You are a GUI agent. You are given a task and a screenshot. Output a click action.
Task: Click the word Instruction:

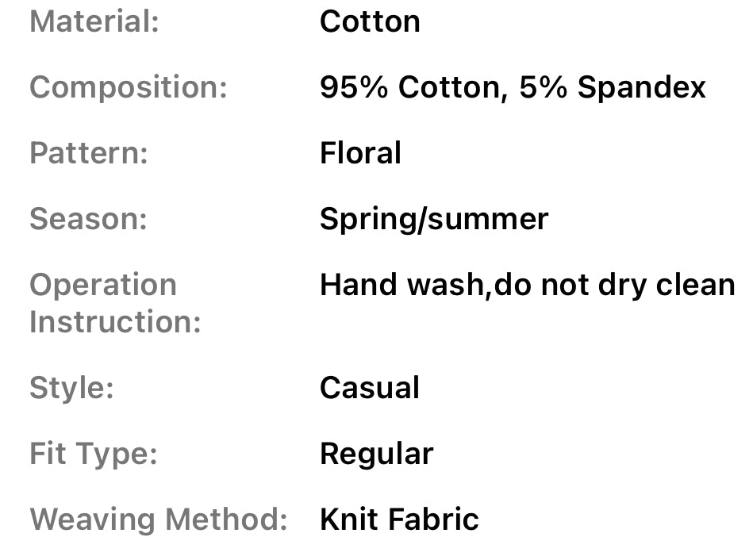[x=114, y=322]
